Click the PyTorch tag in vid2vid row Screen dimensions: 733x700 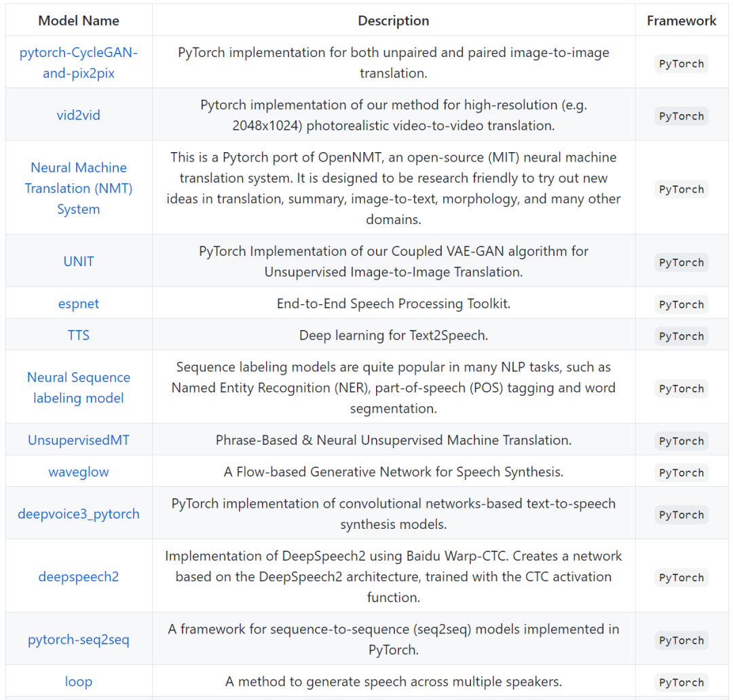[681, 116]
